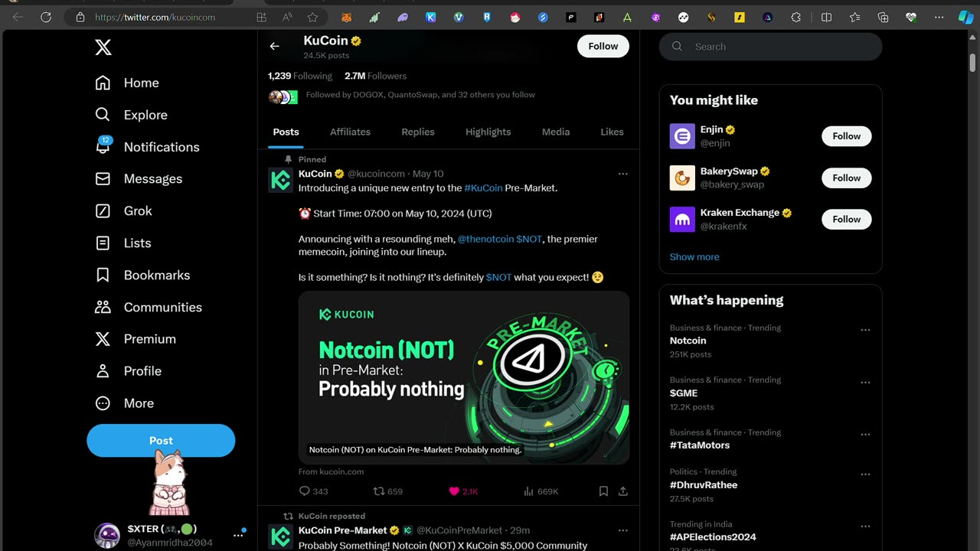Repost the pinned post (659)
Image resolution: width=980 pixels, height=551 pixels.
tap(387, 491)
